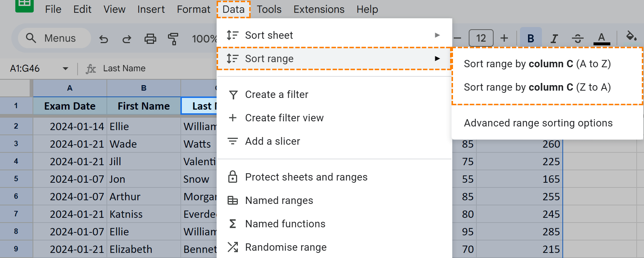Expand the Sort sheet submenu
Screen dimensions: 644x258
[334, 35]
